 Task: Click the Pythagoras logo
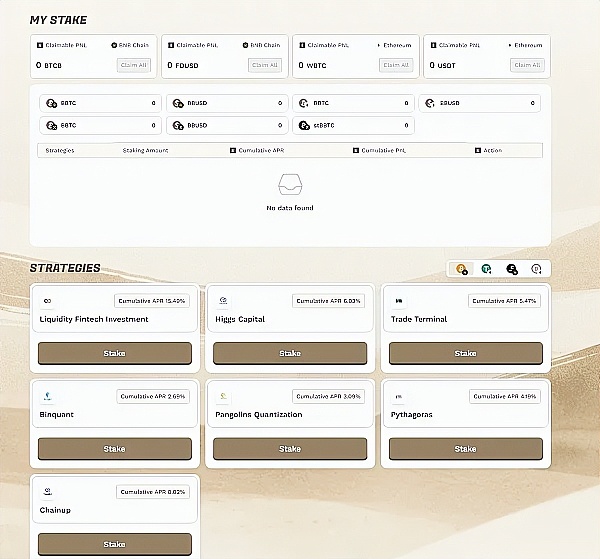(399, 396)
